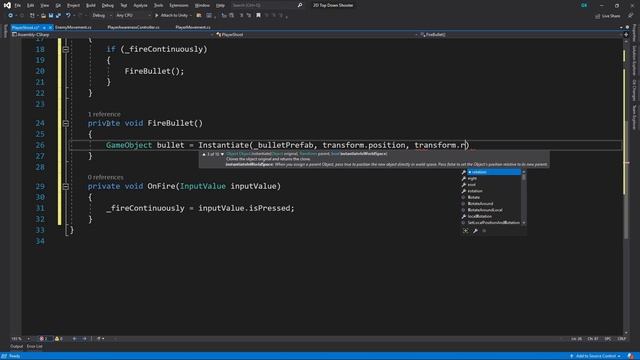This screenshot has height=360, width=640.
Task: Click the Live Share button
Action: tap(608, 16)
